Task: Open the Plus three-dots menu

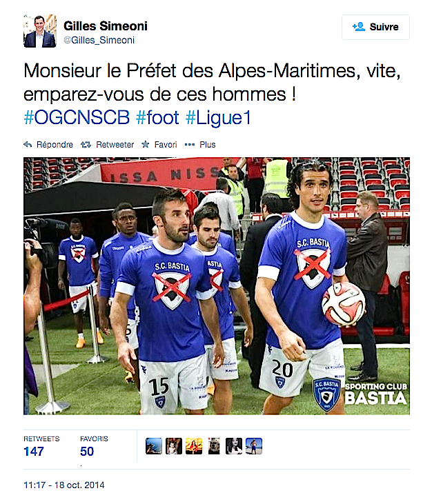Action: tap(190, 145)
